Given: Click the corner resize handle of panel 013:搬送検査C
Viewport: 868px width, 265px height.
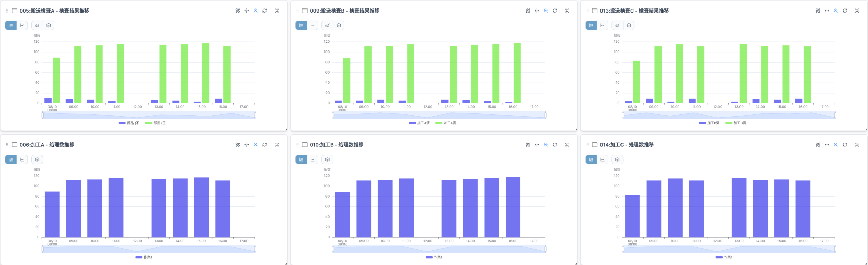Looking at the screenshot, I should (866, 129).
